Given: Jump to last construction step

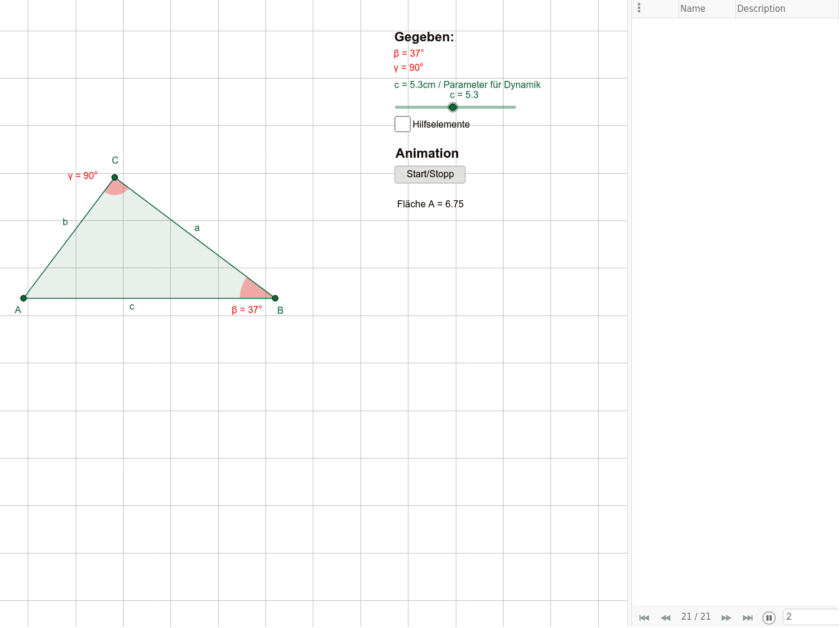Looking at the screenshot, I should pos(748,618).
